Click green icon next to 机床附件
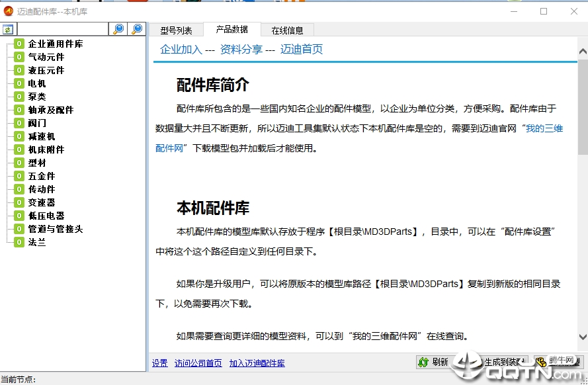Image resolution: width=588 pixels, height=385 pixels. click(x=19, y=150)
